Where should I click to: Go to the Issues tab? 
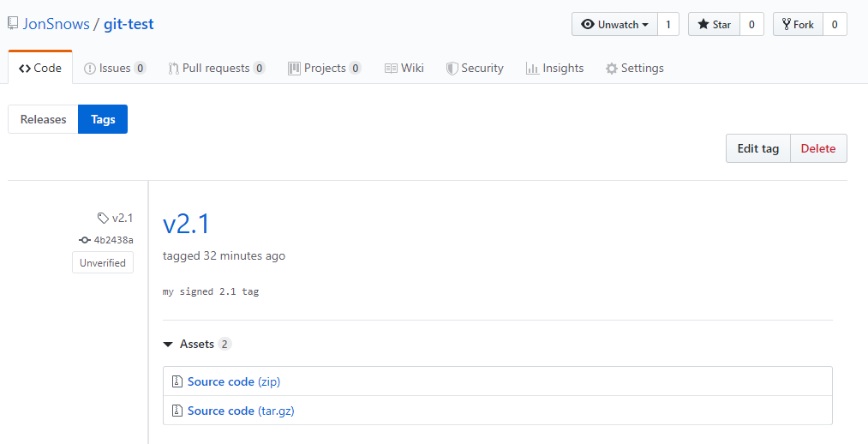click(x=115, y=69)
